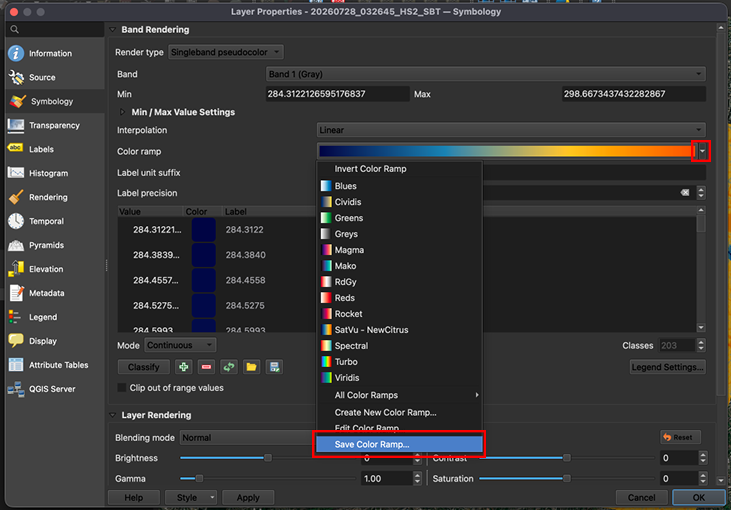Choose the Blues color ramp
Viewport: 732px width, 510px height.
point(400,186)
